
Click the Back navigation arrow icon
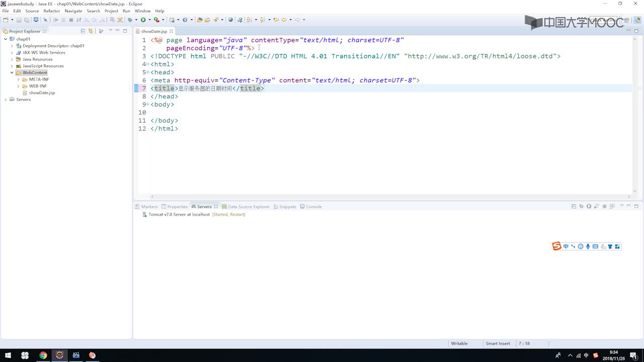tap(284, 20)
